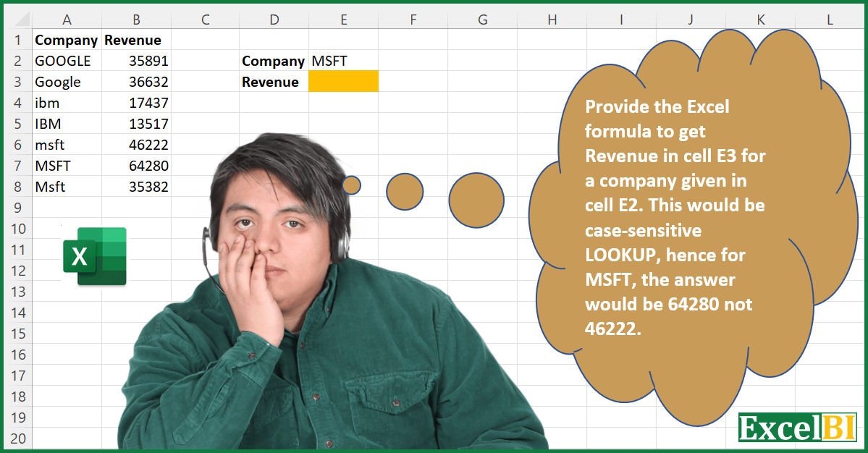Click the Revenue header in cell B1

coord(136,40)
